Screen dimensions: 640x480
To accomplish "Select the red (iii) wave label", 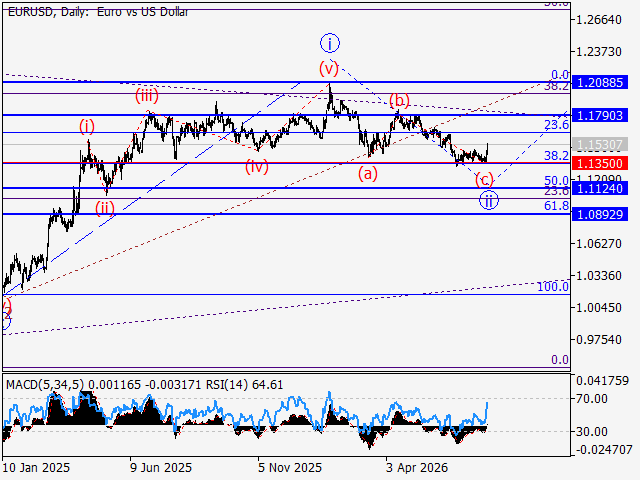I will point(147,96).
